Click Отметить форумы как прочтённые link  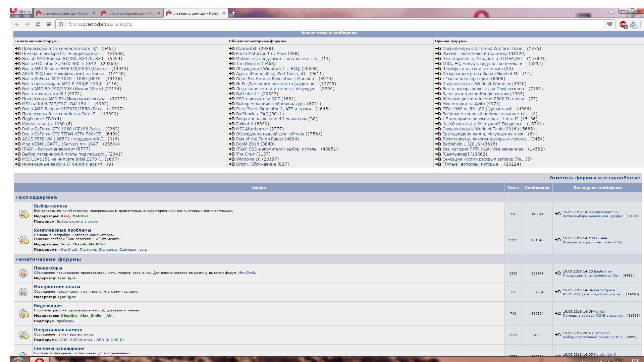tap(594, 178)
